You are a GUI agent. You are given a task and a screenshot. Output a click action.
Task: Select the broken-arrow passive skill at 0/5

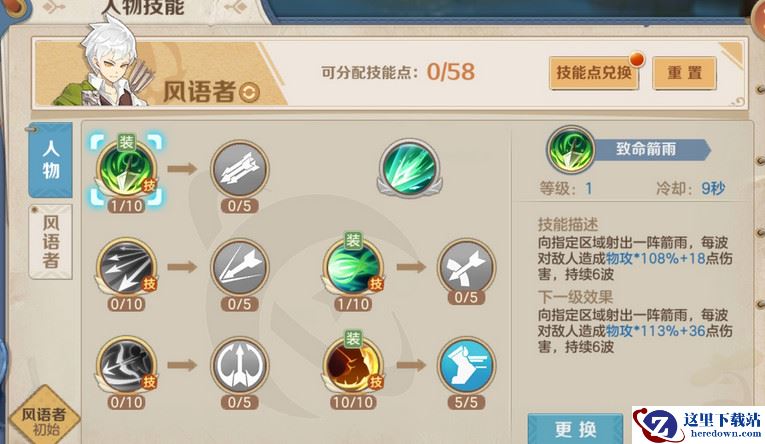[466, 267]
